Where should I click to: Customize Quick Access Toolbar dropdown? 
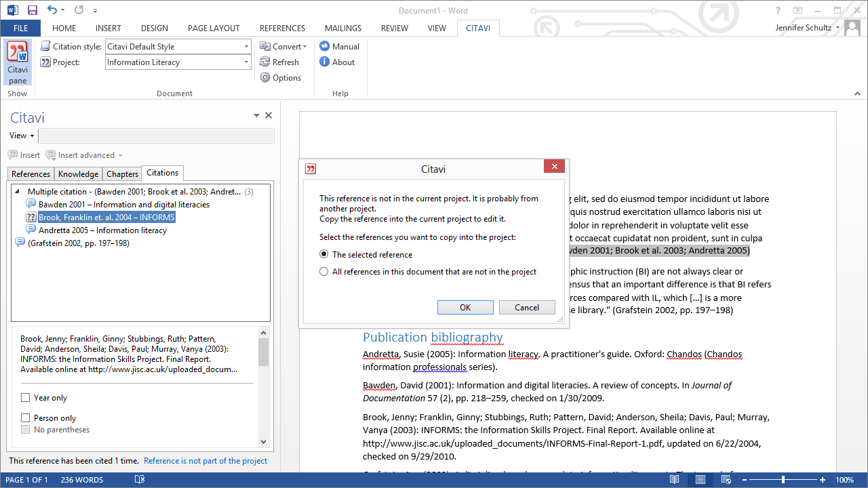tap(95, 11)
